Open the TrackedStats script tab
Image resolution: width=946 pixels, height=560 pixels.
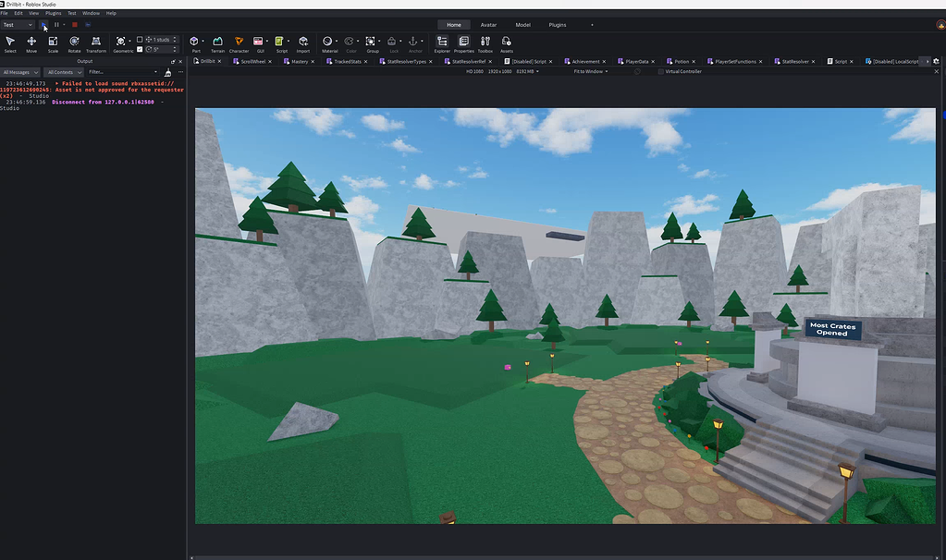tap(348, 62)
